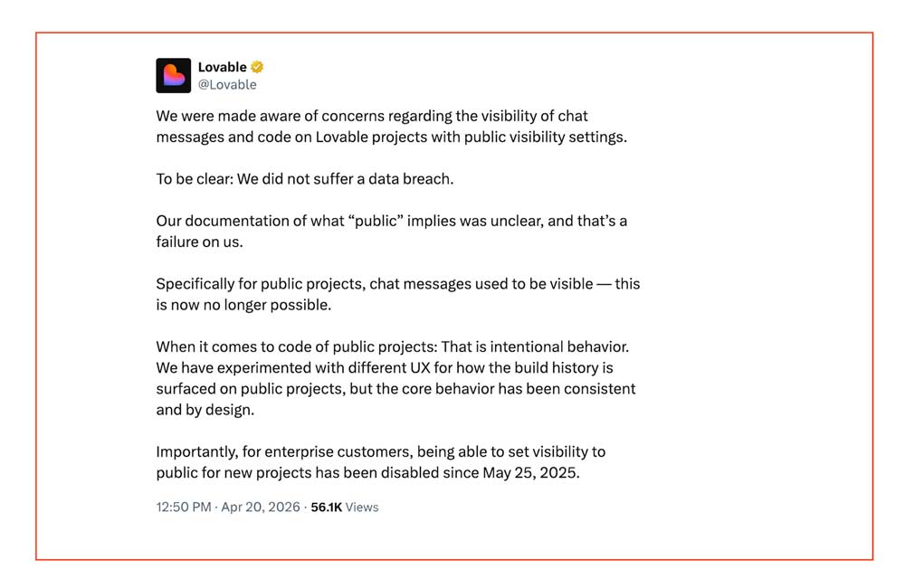Click the "To be clear" sentence

[x=304, y=179]
